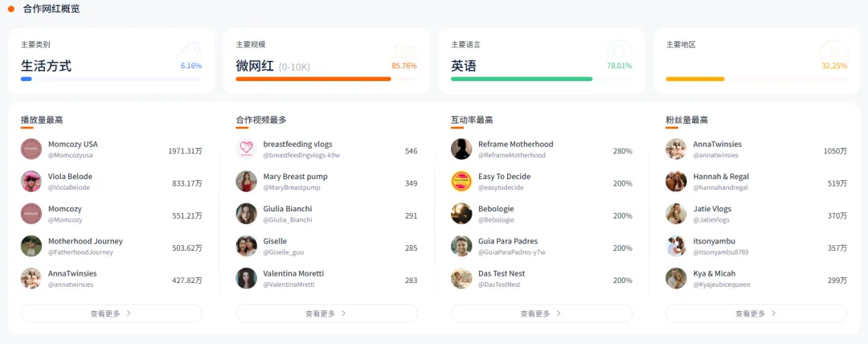Click itsonyambu profile avatar
Viewport: 868px width, 344px height.
(x=676, y=246)
